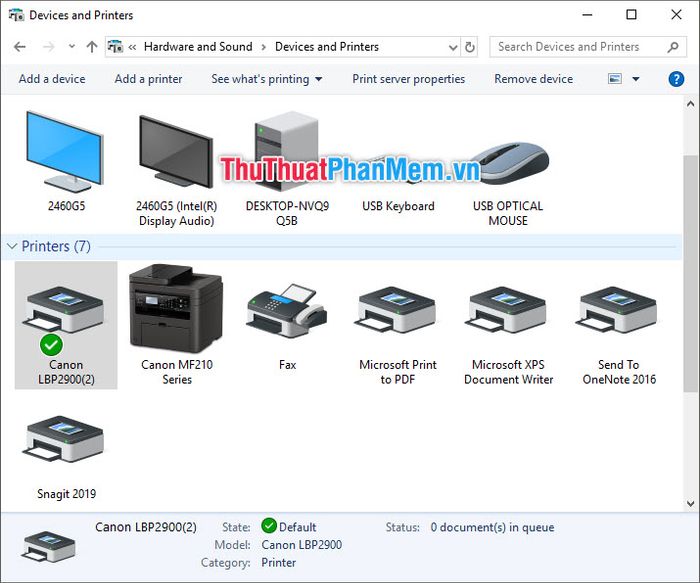
Task: Click the details pane Canon LBP2900(2) printer icon
Action: tap(48, 546)
